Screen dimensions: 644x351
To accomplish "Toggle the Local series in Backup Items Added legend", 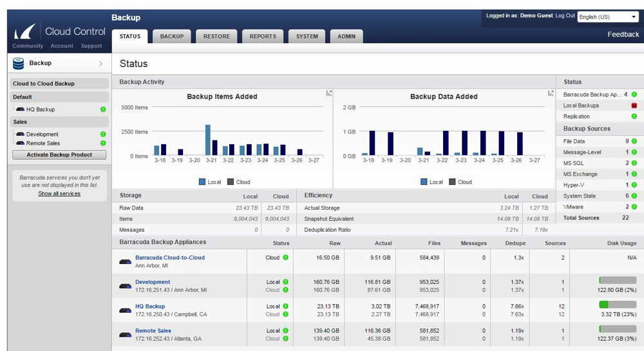I will tap(210, 182).
